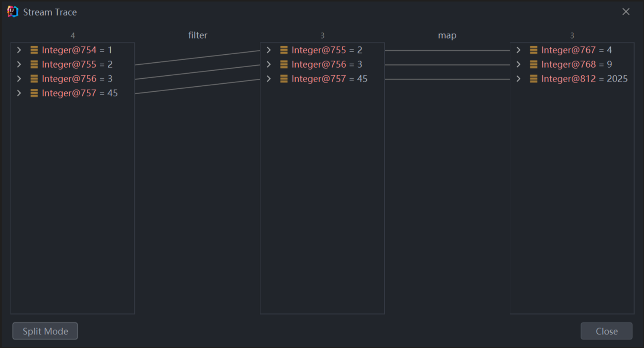Click object icon of Integer@755 in first column

pos(34,64)
